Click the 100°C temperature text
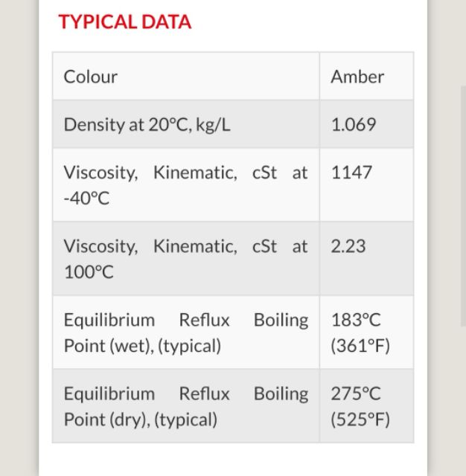 pyautogui.click(x=89, y=272)
